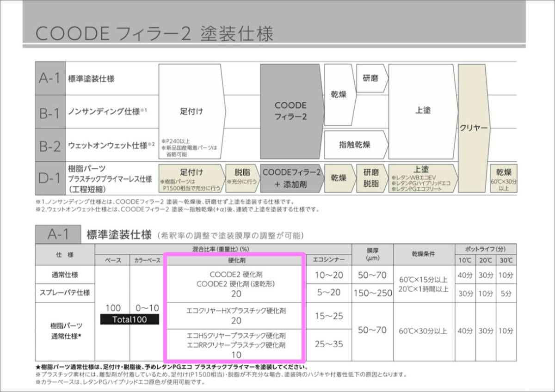The height and width of the screenshot is (392, 555).
Task: Select the 研磨 sanding step arrow
Action: point(371,78)
